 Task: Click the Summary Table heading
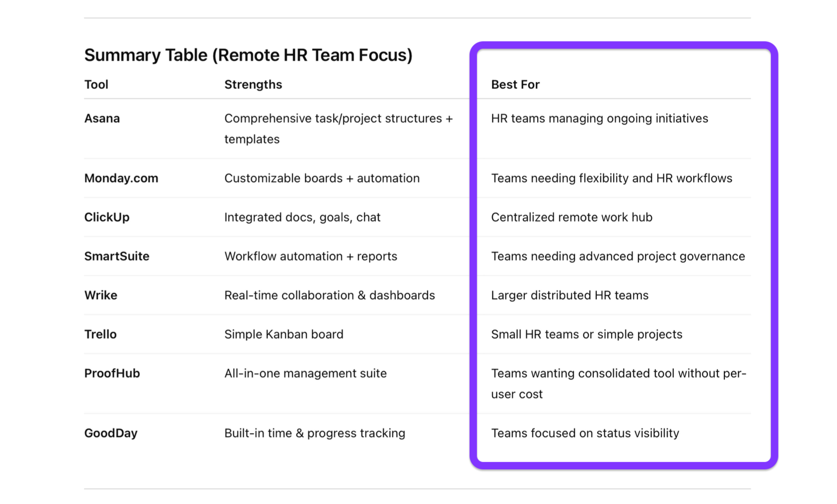point(248,55)
